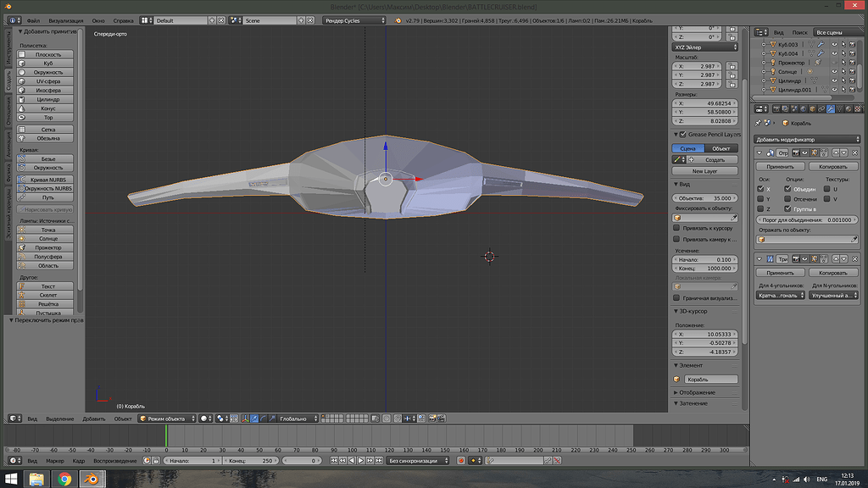Select the translate manipulator arrow icon
The image size is (868, 488).
[254, 419]
